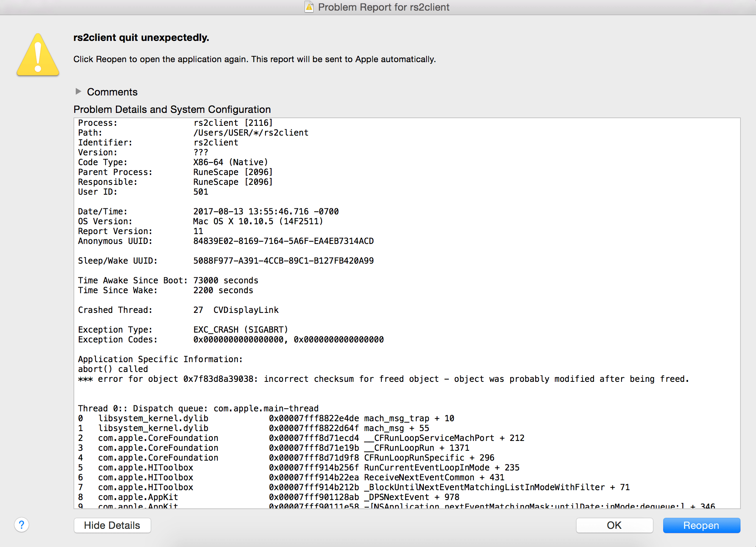This screenshot has height=547, width=756.
Task: Expand the Comments disclosure triangle
Action: point(78,91)
